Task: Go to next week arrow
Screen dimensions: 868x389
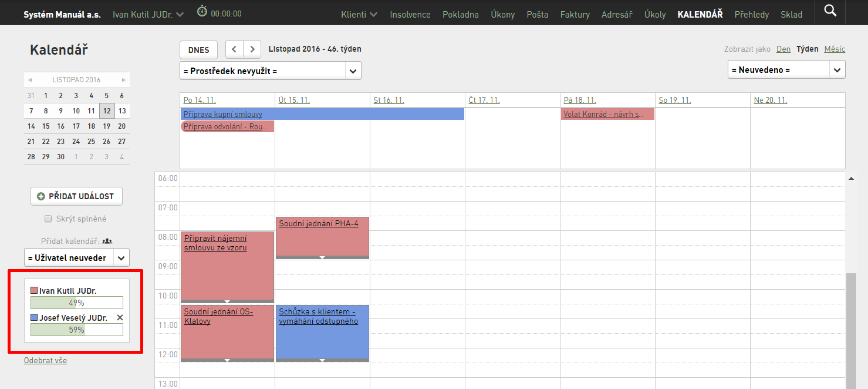Action: point(252,49)
